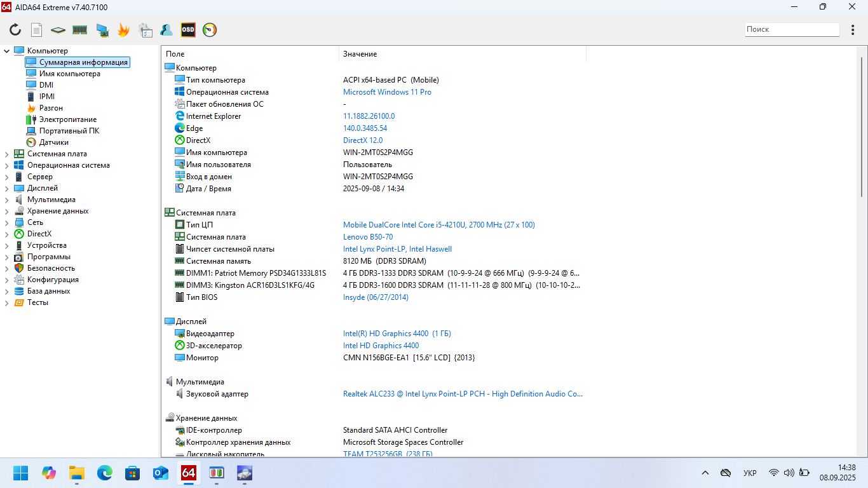The height and width of the screenshot is (488, 868).
Task: Select DMI in the tree
Action: tap(46, 85)
